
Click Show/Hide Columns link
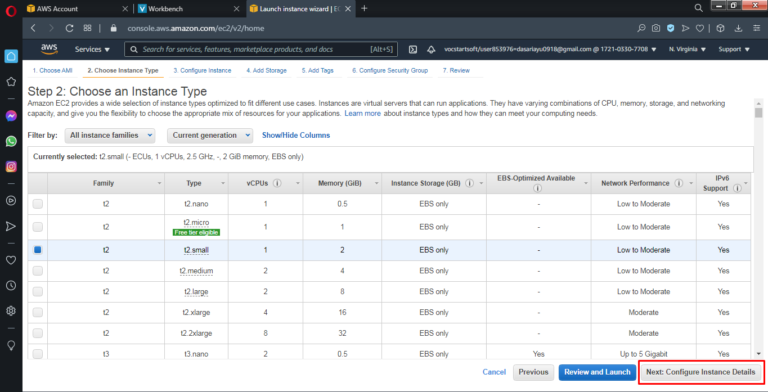coord(296,135)
